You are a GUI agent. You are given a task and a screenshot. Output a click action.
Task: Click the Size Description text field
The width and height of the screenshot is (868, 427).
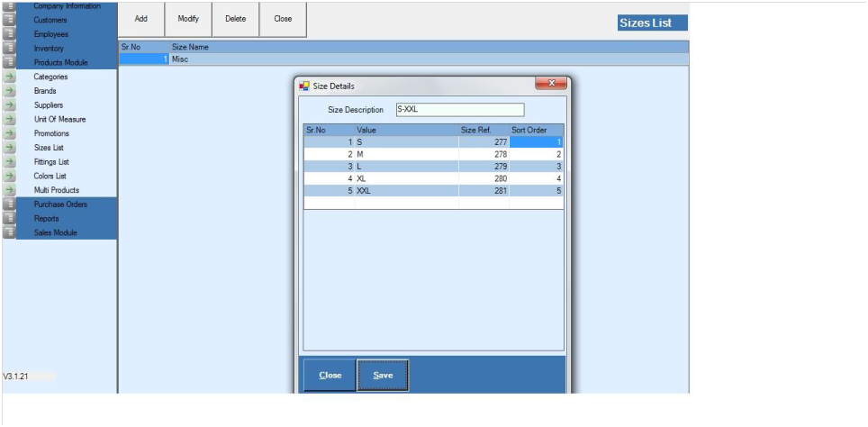coord(459,110)
